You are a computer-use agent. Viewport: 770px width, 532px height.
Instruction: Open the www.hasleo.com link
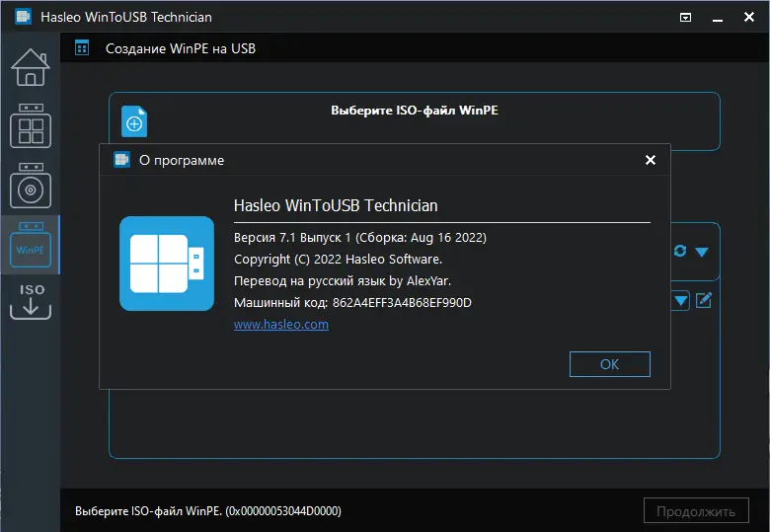(280, 325)
